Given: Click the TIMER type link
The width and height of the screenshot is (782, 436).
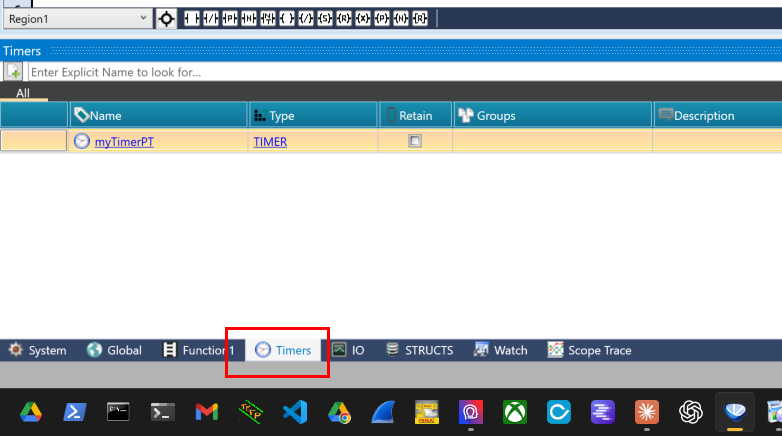Looking at the screenshot, I should 270,142.
